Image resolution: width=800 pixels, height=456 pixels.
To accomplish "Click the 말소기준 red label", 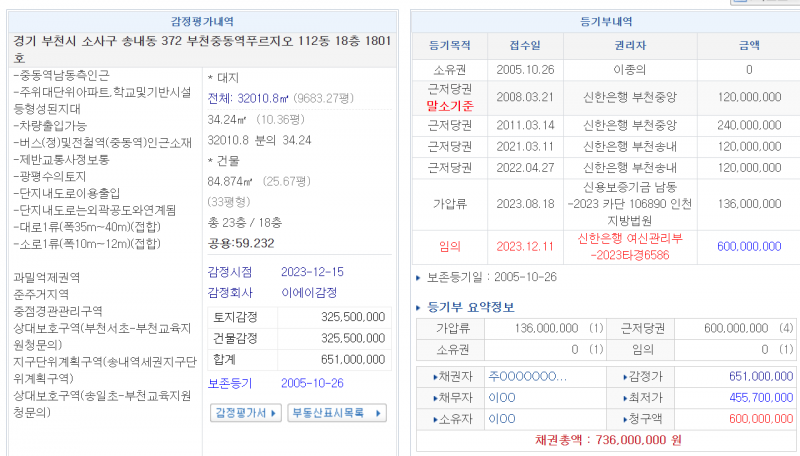I will tap(449, 105).
